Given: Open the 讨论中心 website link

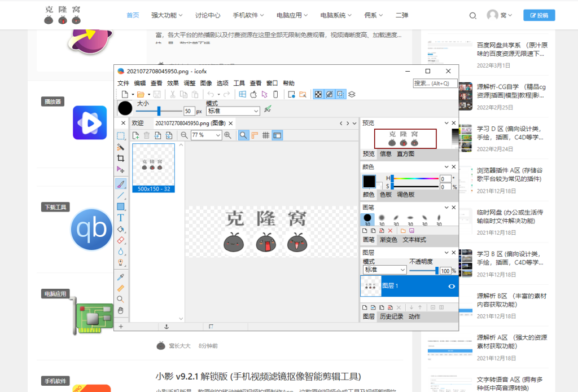Looking at the screenshot, I should pos(208,15).
